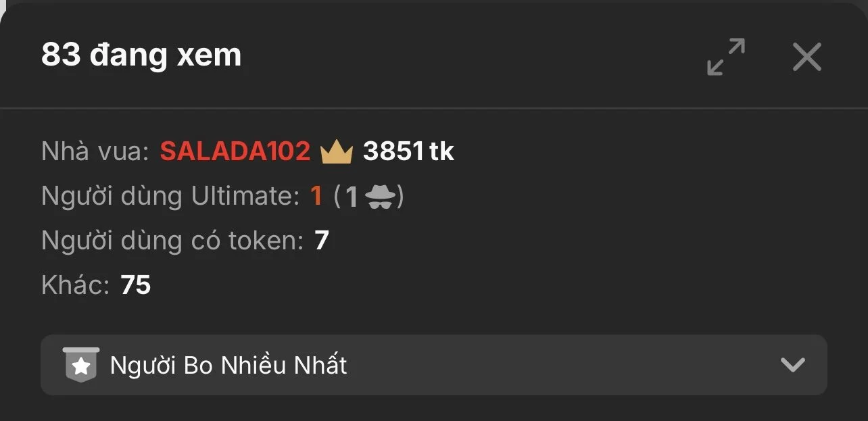Click the Nhà vua label
The width and height of the screenshot is (868, 421).
tap(95, 151)
